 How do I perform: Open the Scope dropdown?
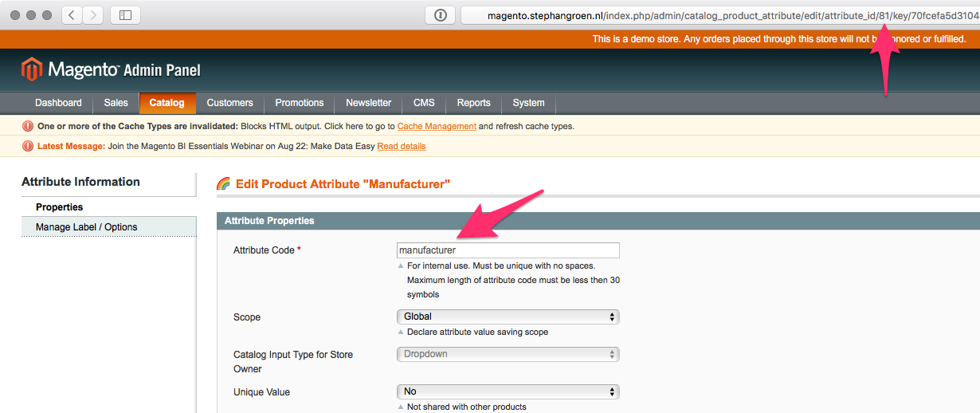tap(508, 317)
